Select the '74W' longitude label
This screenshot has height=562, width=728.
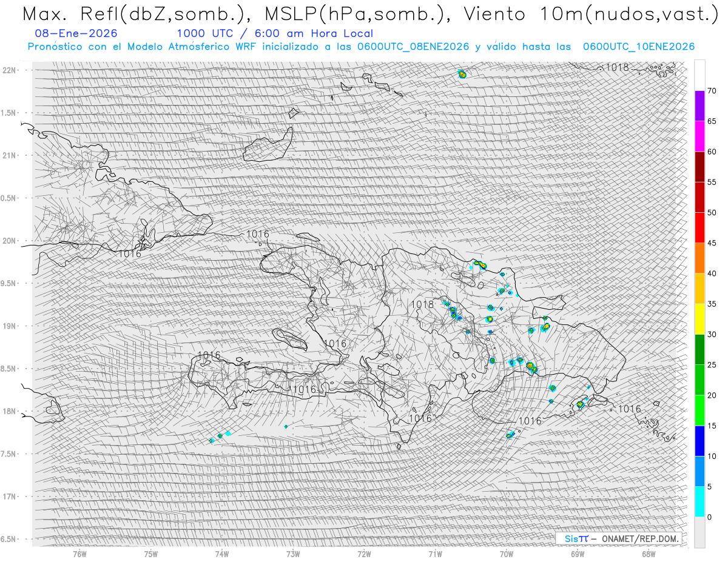(222, 553)
